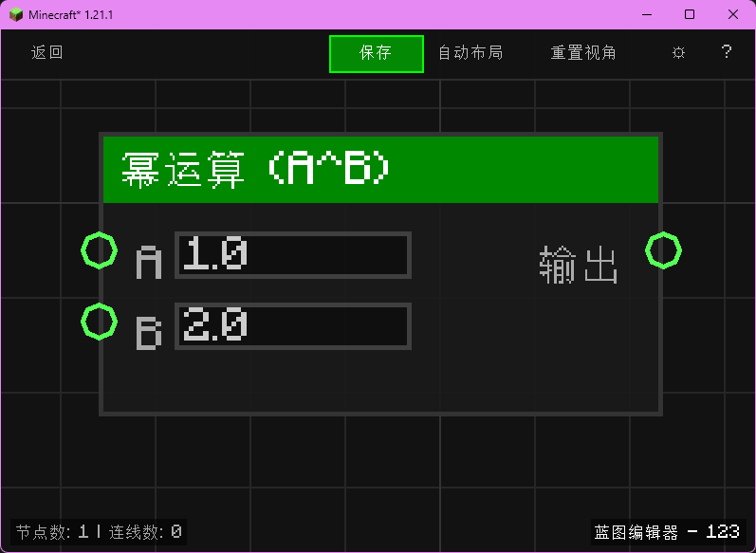Click the 节点数: 1 | 连线数: 0 status text

click(x=99, y=532)
